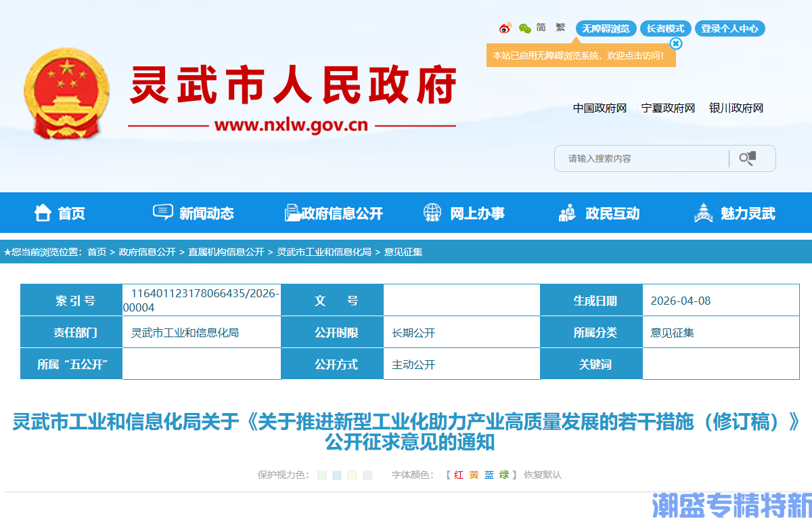The width and height of the screenshot is (812, 518).
Task: Click the WeChat share icon
Action: click(x=524, y=28)
